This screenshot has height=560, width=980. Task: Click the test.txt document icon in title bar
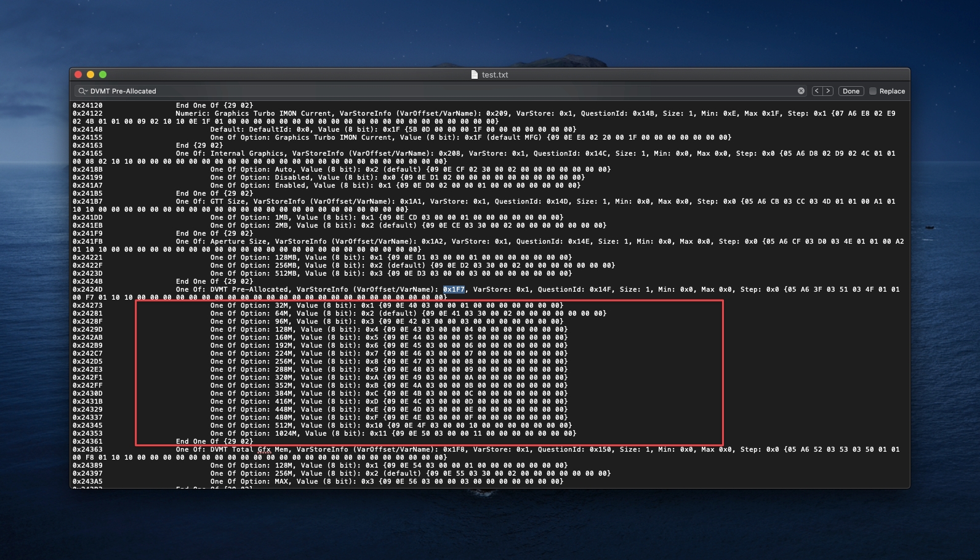(x=474, y=74)
